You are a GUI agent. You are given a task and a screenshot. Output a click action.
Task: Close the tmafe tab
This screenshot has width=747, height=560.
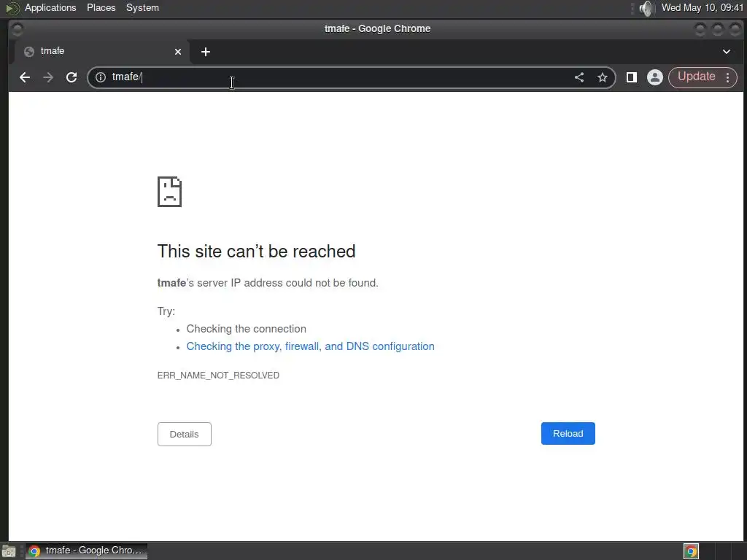178,52
